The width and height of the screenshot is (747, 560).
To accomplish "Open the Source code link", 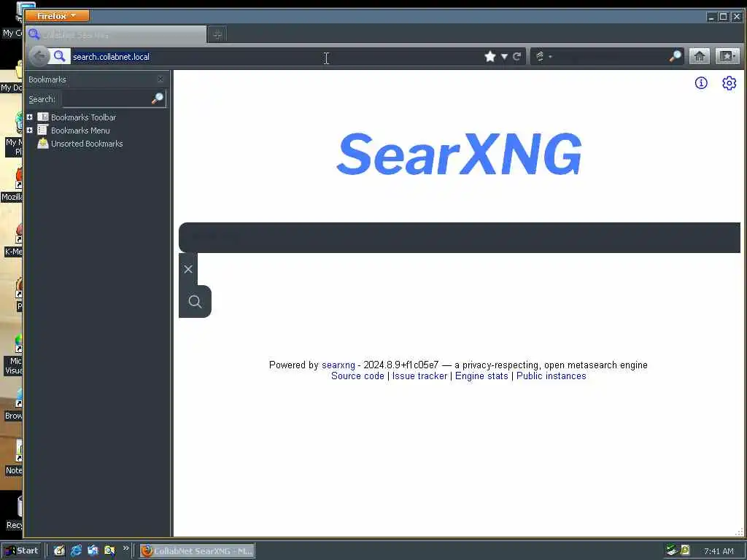I will (x=357, y=376).
